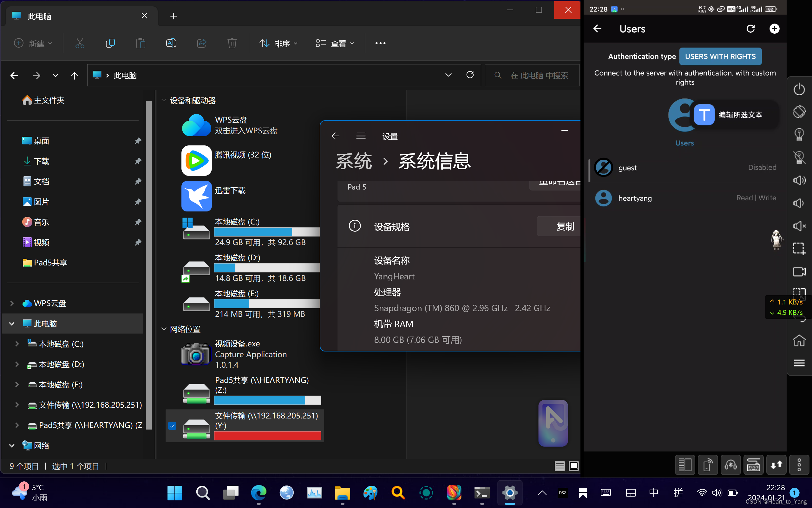812x508 pixels.
Task: Click the Rename icon in Explorer toolbar
Action: [x=171, y=43]
